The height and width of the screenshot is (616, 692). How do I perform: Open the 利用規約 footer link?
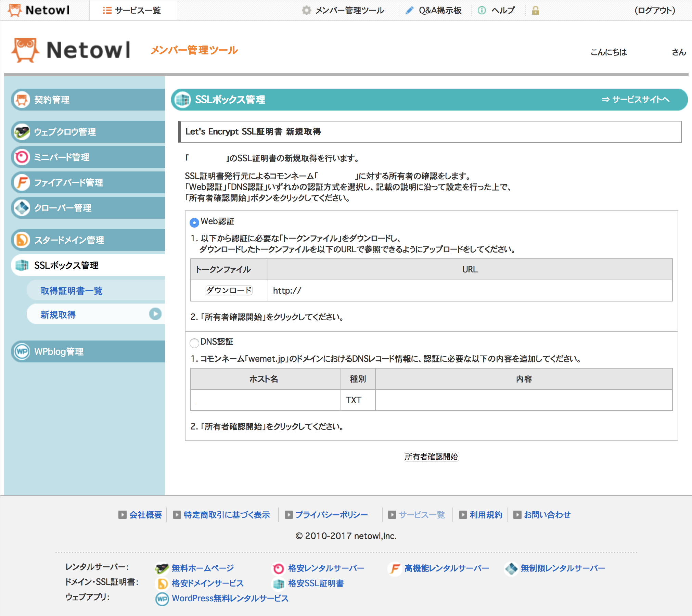tap(486, 515)
